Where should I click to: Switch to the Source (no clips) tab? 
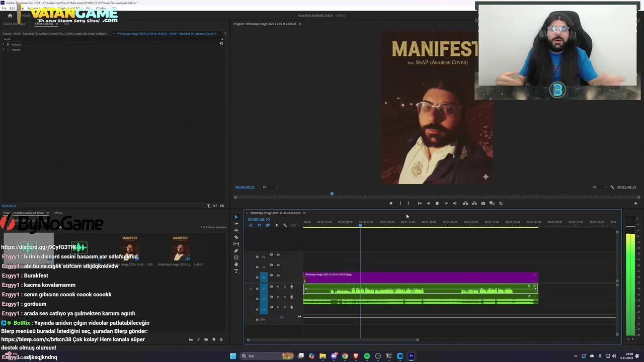(x=14, y=24)
